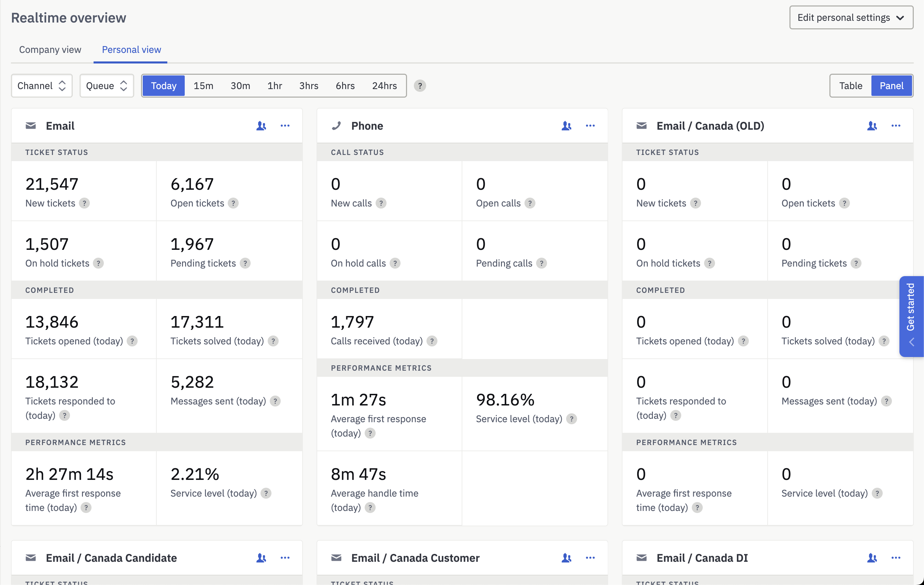
Task: Expand the Edit personal settings menu
Action: (x=851, y=17)
